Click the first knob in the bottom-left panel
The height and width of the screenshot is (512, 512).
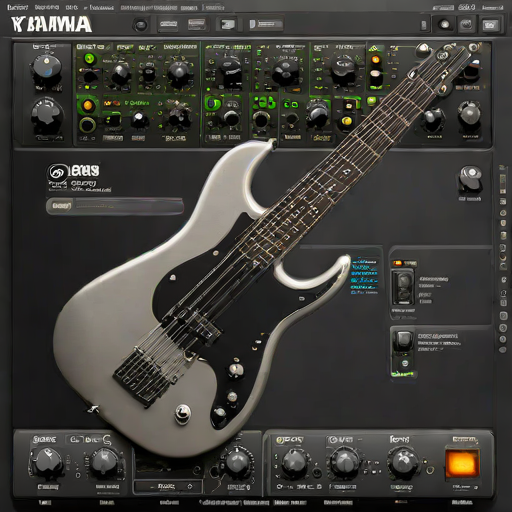pyautogui.click(x=49, y=462)
